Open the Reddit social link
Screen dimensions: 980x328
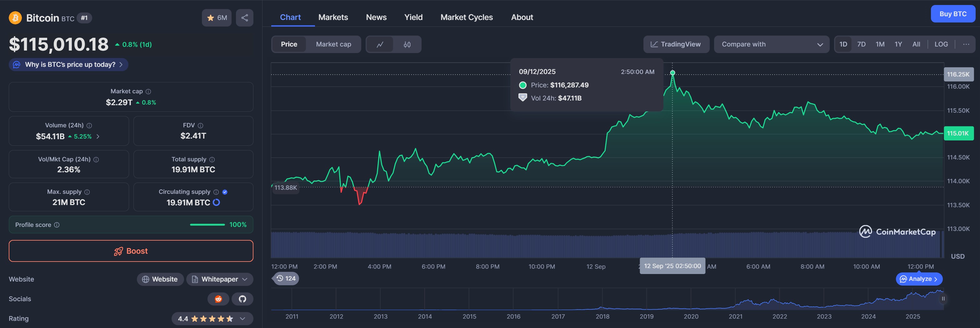click(x=218, y=299)
